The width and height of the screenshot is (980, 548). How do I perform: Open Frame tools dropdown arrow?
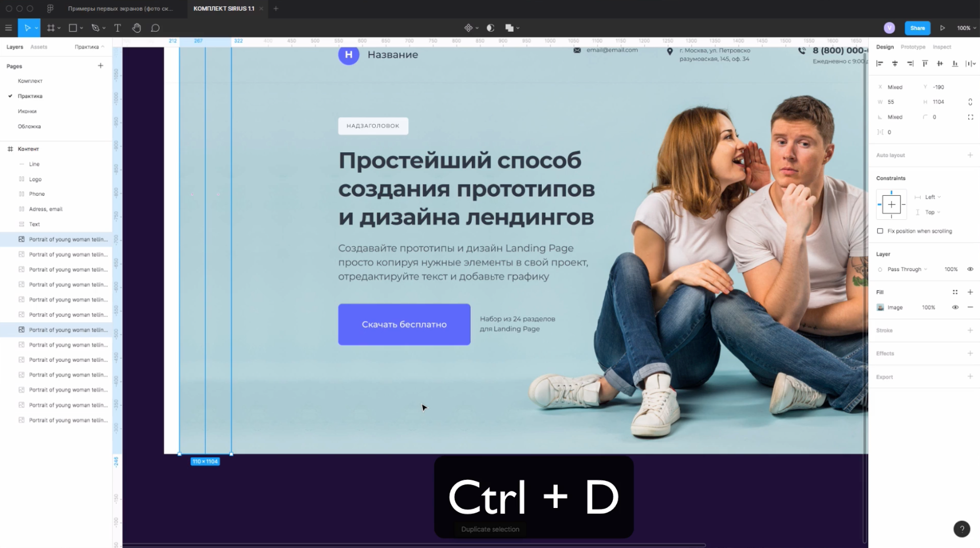tap(59, 28)
